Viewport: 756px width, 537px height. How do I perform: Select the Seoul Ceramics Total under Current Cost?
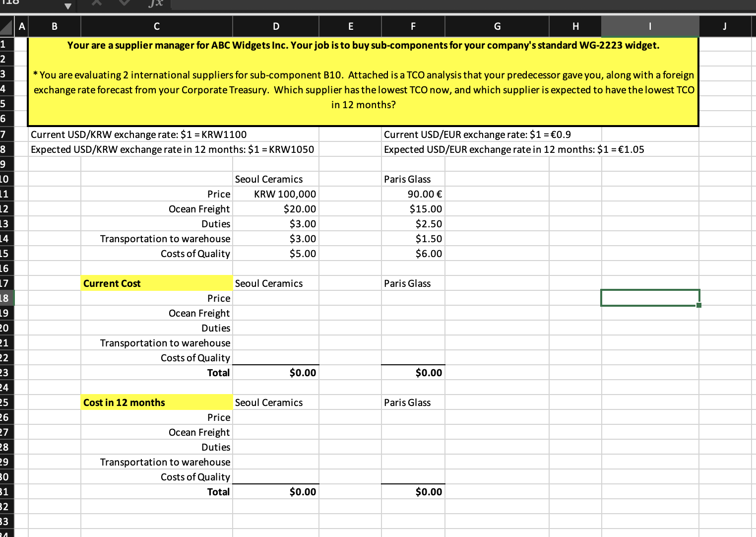276,373
